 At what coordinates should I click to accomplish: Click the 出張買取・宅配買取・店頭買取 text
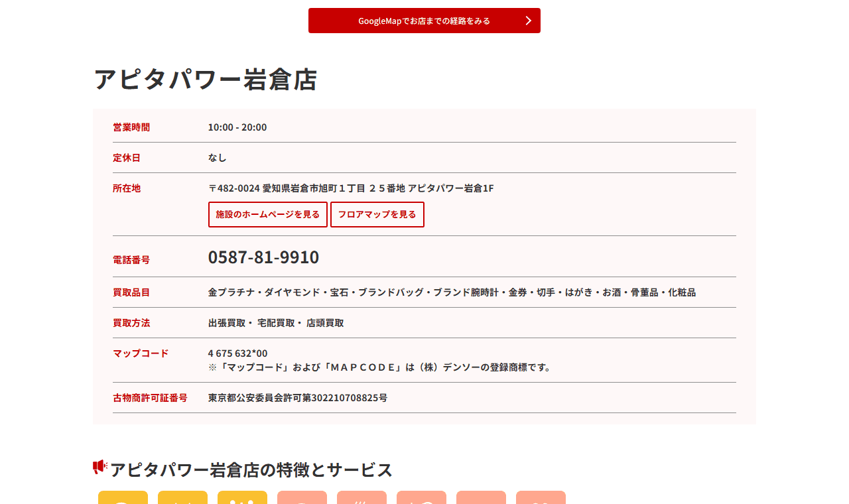(276, 323)
